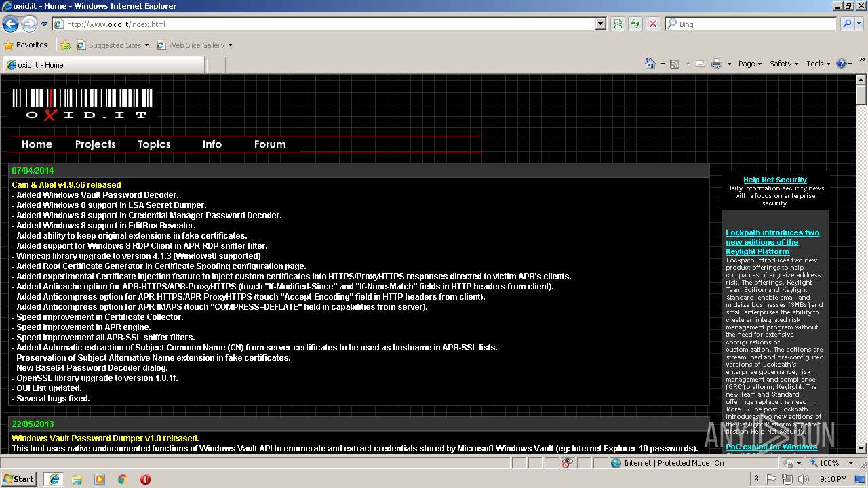
Task: Click 'Windows Vault Password Dumper v1.0 released' heading
Action: (x=105, y=439)
